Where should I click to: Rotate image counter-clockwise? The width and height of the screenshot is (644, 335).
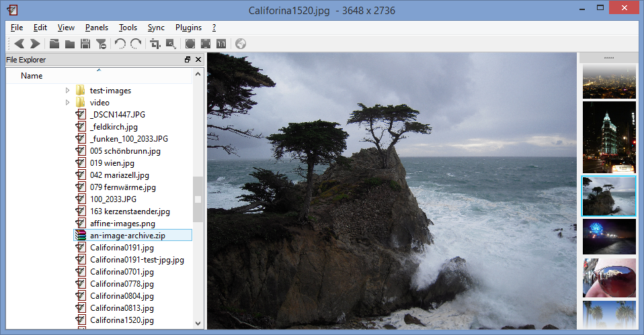(x=120, y=44)
